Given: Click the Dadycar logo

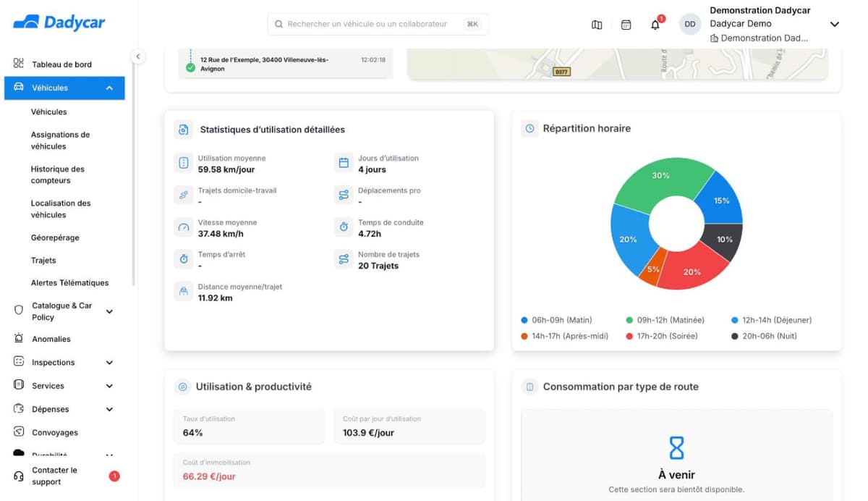Looking at the screenshot, I should (59, 22).
